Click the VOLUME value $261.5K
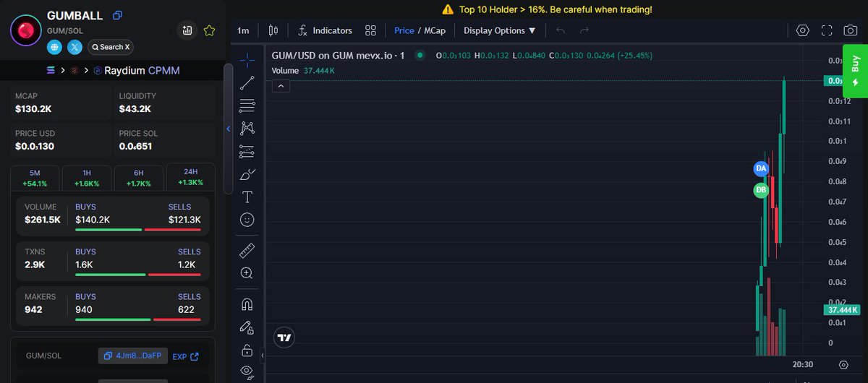Screen dimensions: 868x383 [x=43, y=220]
